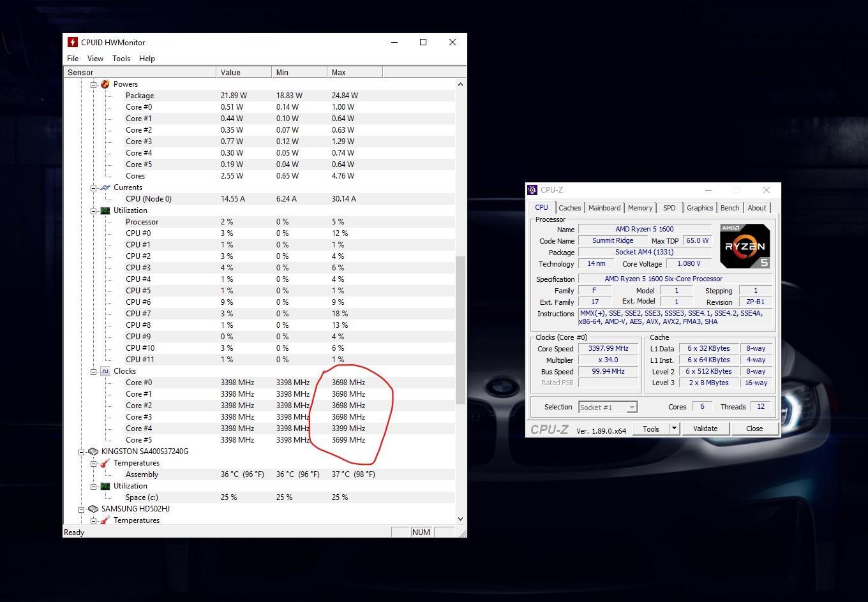Select the Assembly temperature row

click(289, 474)
